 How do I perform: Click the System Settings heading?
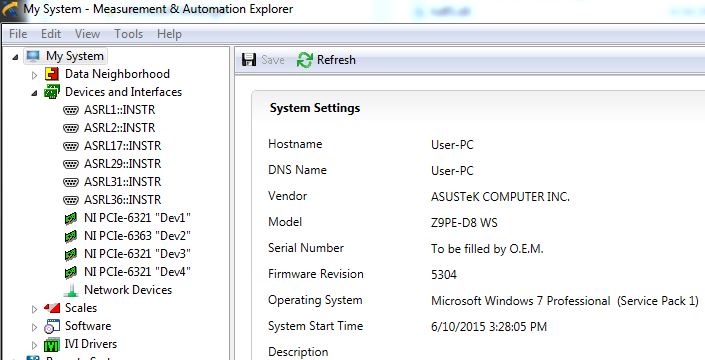point(315,108)
